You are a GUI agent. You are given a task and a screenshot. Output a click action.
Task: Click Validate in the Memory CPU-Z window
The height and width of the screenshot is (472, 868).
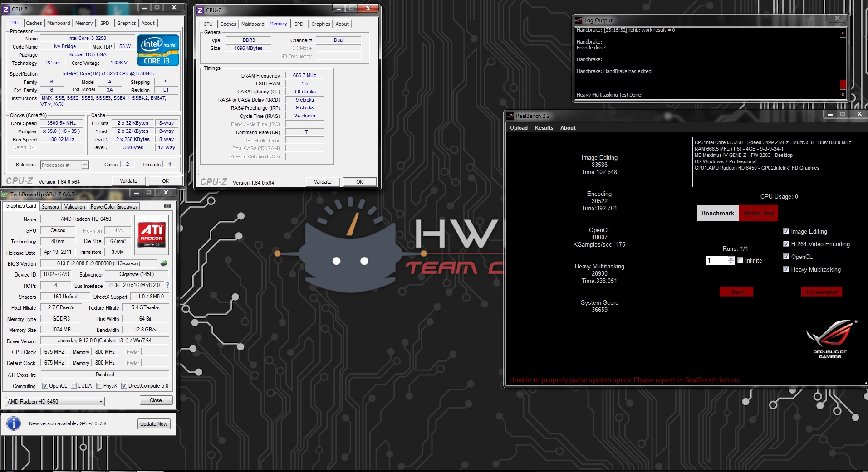click(323, 182)
